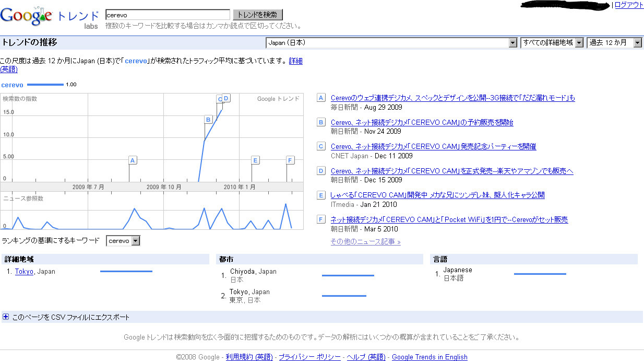Open the プライバシー ポリシー footer link

pos(309,357)
